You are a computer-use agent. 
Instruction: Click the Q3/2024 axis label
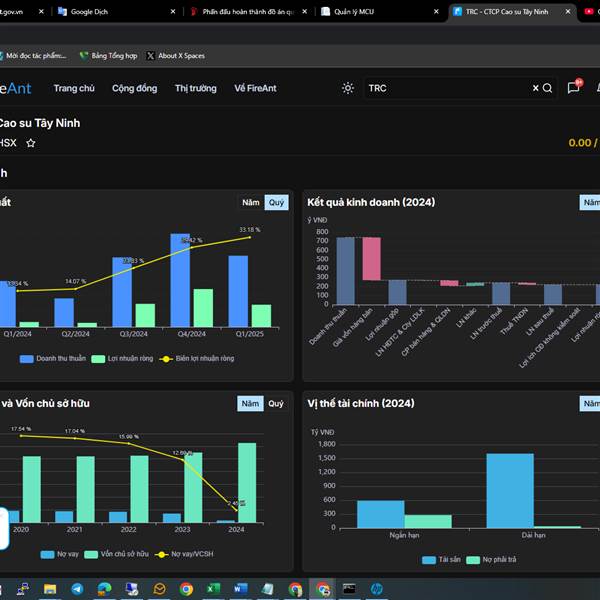[x=134, y=334]
